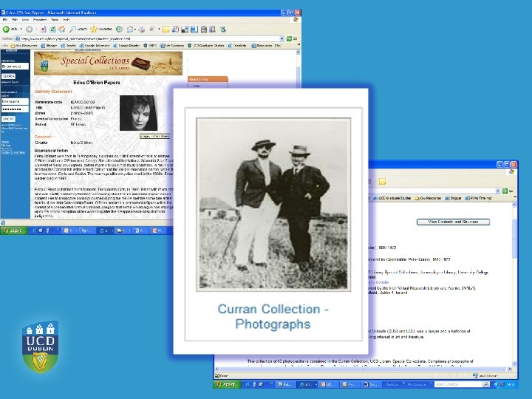
Task: Open Help menu in the menu bar
Action: (x=66, y=20)
